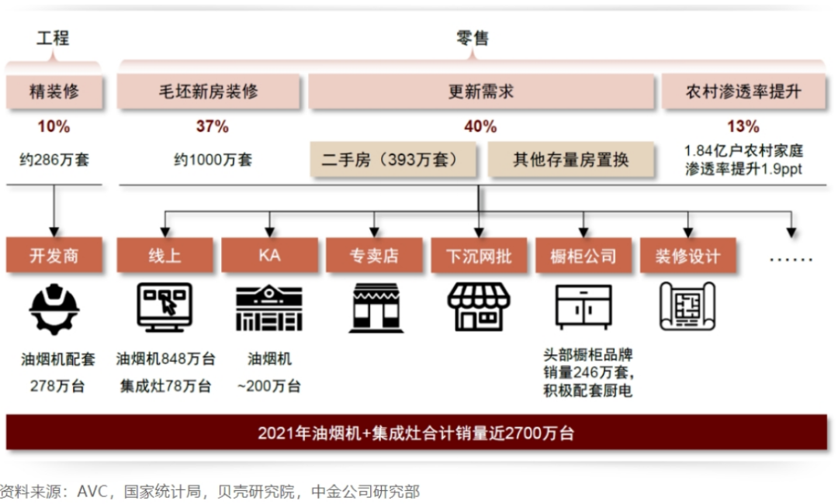Select the 线上 channel box
Viewport: 838px width, 504px height.
coord(164,256)
